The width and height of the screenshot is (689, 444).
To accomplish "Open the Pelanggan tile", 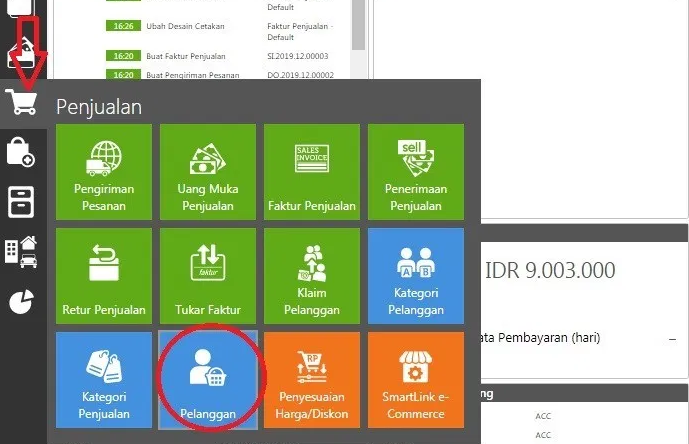I will coord(208,380).
